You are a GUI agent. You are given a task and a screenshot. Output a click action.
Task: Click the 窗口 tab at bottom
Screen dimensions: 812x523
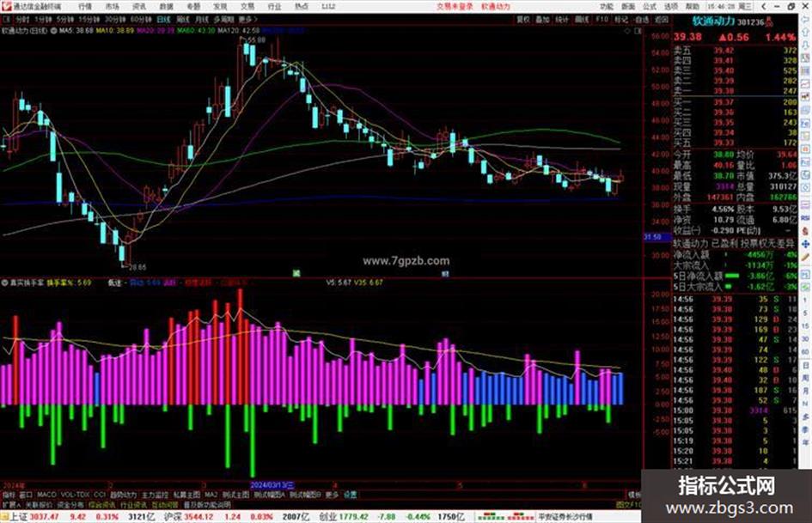[26, 495]
